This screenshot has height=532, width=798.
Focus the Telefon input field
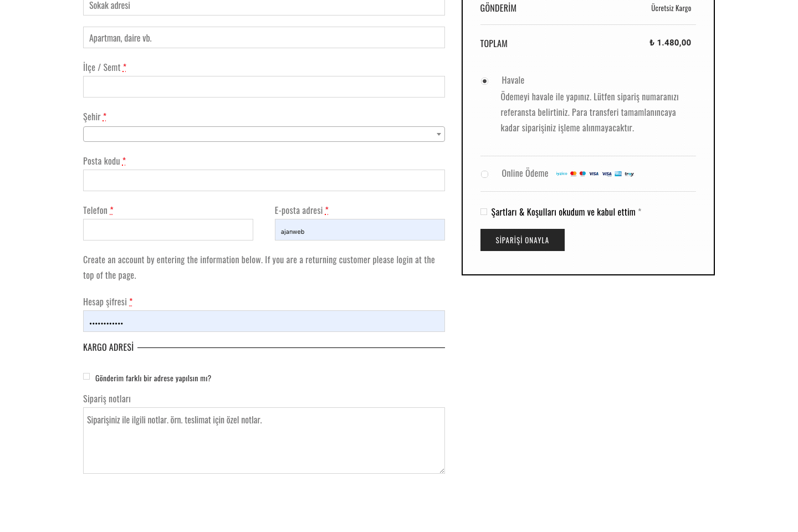point(168,230)
